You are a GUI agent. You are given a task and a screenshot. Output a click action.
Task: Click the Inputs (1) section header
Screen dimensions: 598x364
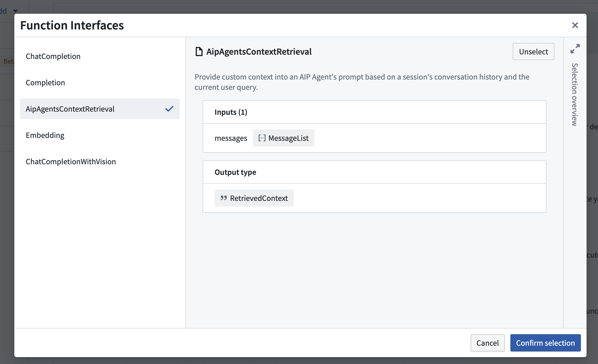pyautogui.click(x=374, y=112)
